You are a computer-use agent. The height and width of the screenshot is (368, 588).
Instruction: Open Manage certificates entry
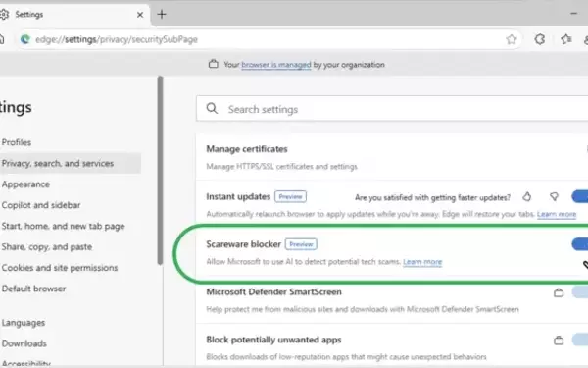click(392, 157)
